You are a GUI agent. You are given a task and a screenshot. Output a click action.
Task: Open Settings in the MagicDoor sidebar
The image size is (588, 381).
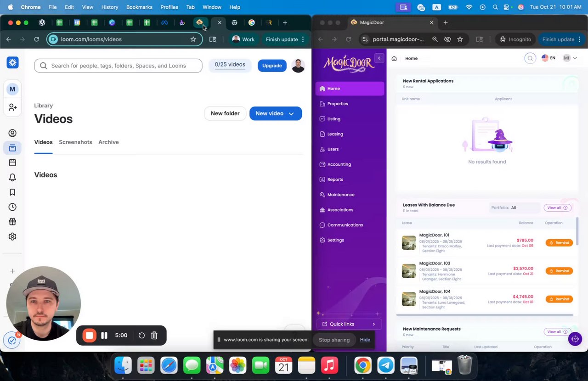pyautogui.click(x=350, y=240)
